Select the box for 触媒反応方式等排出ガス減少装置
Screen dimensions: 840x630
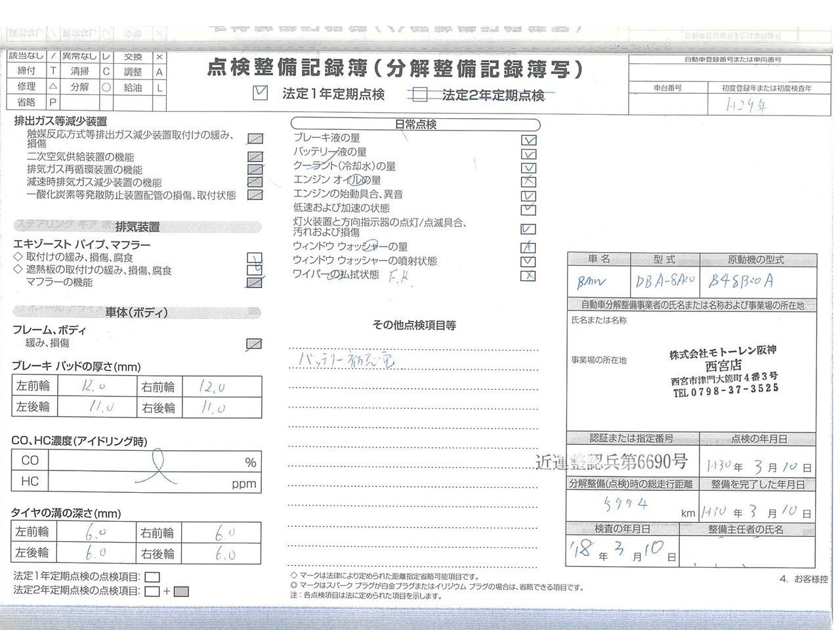[255, 139]
